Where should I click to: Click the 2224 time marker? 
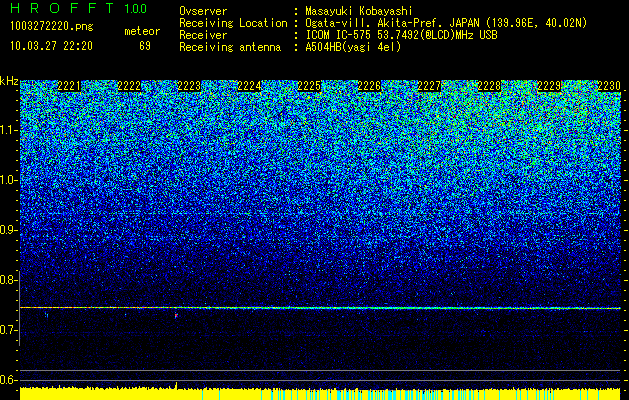[x=249, y=86]
